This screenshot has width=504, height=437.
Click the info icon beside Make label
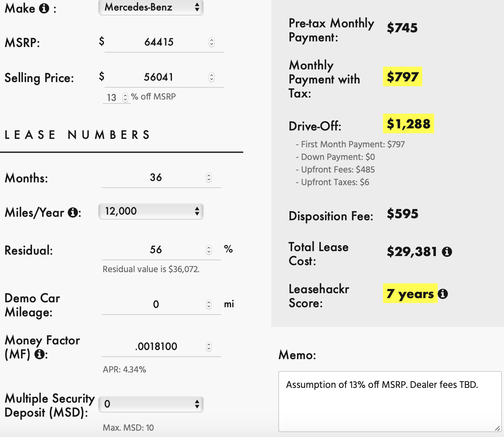[x=44, y=8]
